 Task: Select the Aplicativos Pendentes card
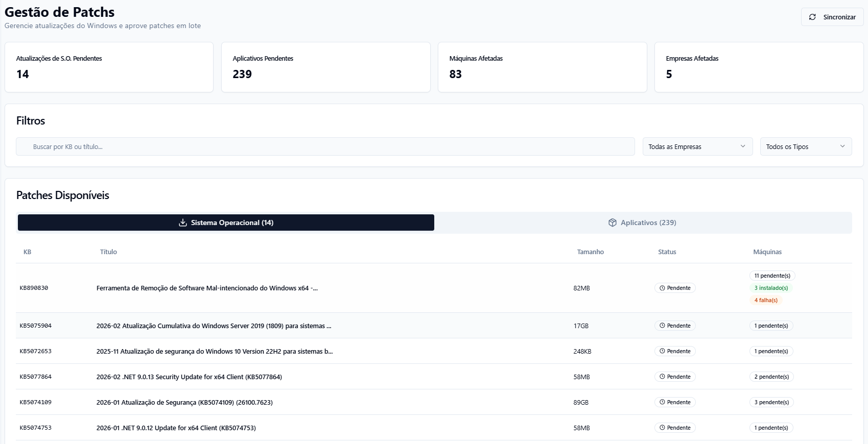click(325, 67)
